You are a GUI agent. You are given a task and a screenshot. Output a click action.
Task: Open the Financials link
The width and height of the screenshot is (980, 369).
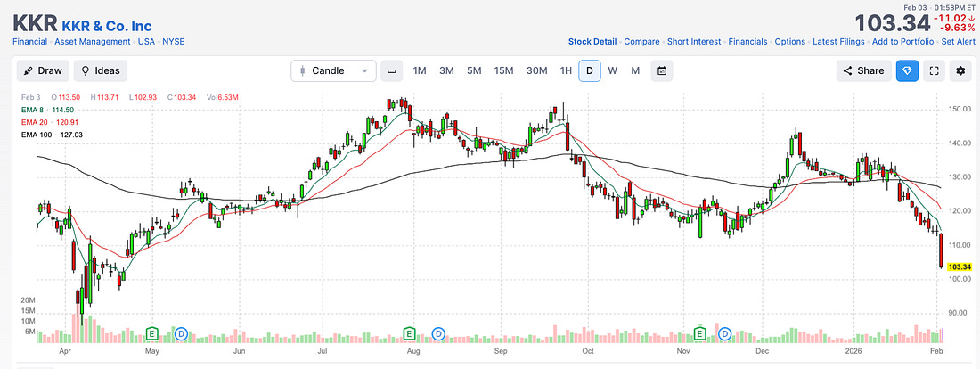click(x=747, y=41)
